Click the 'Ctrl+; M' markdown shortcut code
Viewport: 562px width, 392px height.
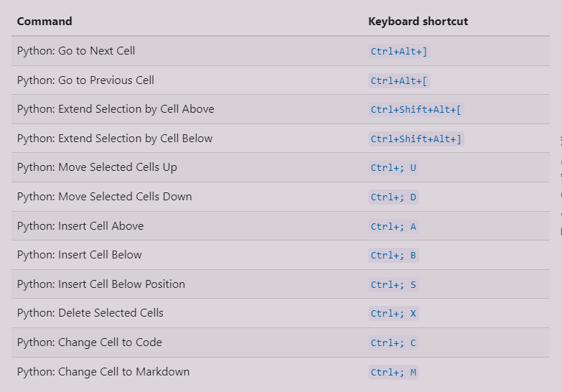coord(393,372)
